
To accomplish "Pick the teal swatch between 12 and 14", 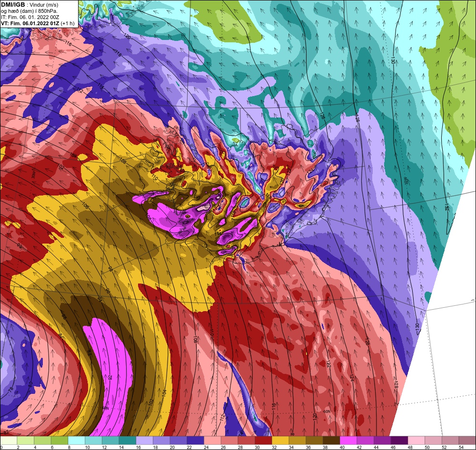I will pos(111,440).
